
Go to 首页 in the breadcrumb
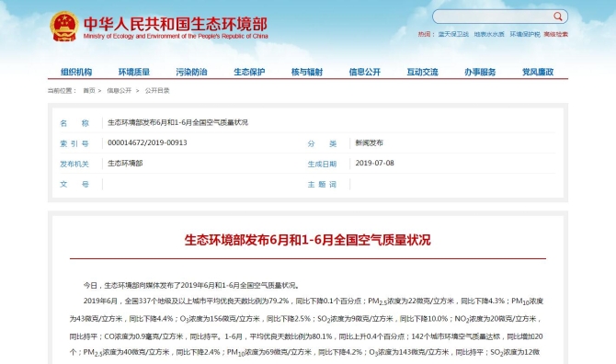[x=89, y=91]
